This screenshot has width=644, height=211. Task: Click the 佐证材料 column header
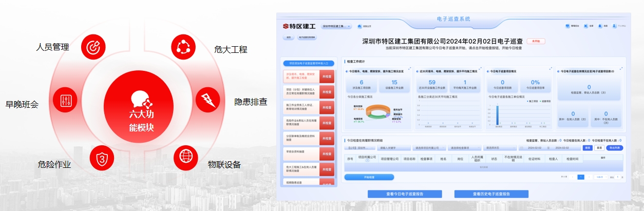click(x=535, y=159)
